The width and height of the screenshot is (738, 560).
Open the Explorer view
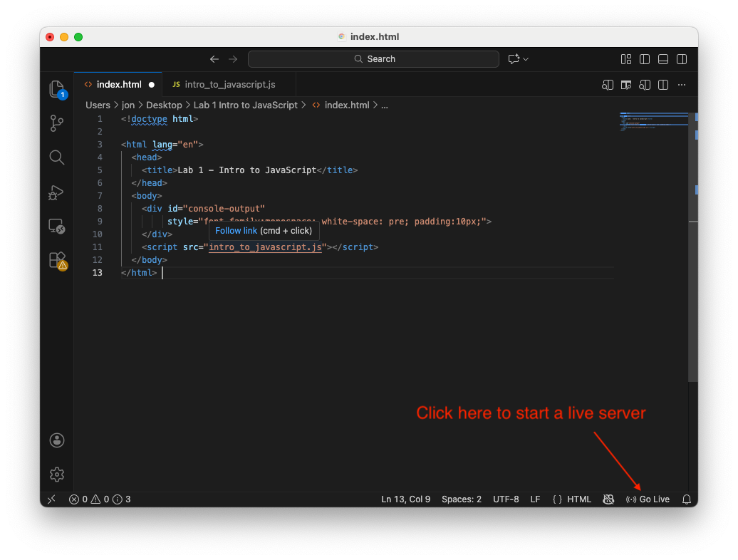(x=57, y=88)
